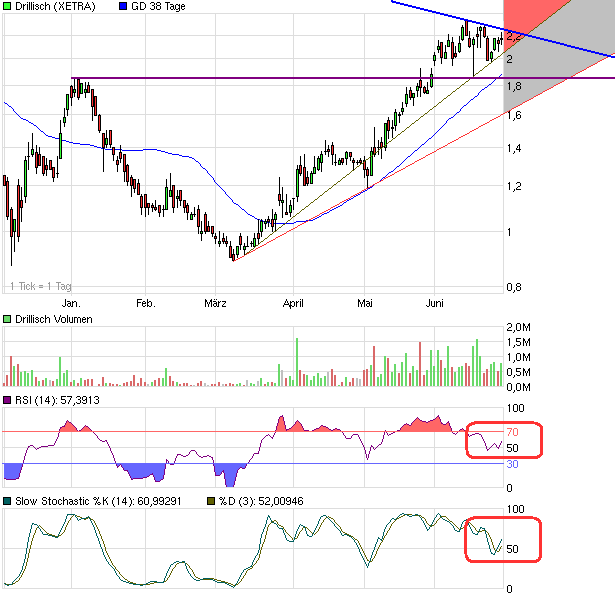Click the 1,4 price axis label
This screenshot has height=597, width=615.
click(x=514, y=148)
